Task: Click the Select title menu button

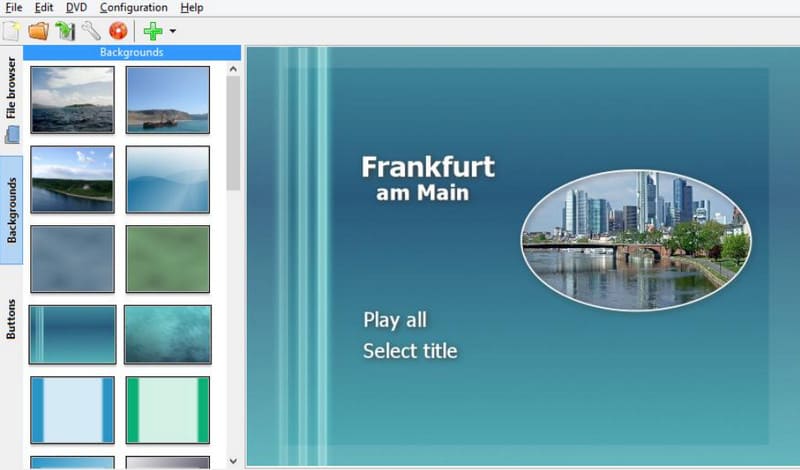Action: [x=409, y=351]
